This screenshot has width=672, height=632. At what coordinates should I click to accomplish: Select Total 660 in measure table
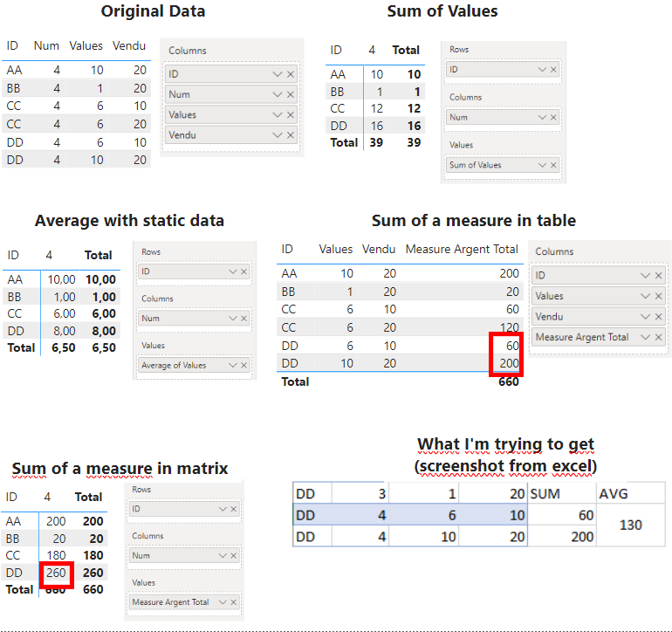coord(509,381)
